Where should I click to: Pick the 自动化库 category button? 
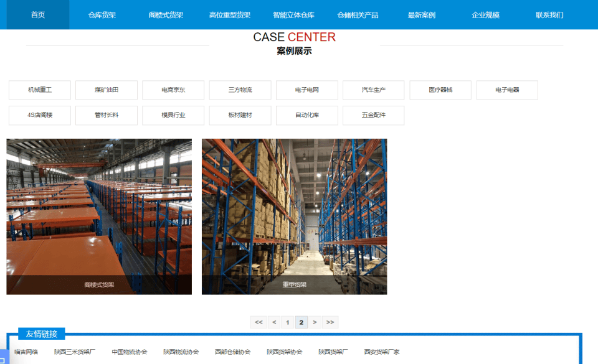(x=307, y=115)
